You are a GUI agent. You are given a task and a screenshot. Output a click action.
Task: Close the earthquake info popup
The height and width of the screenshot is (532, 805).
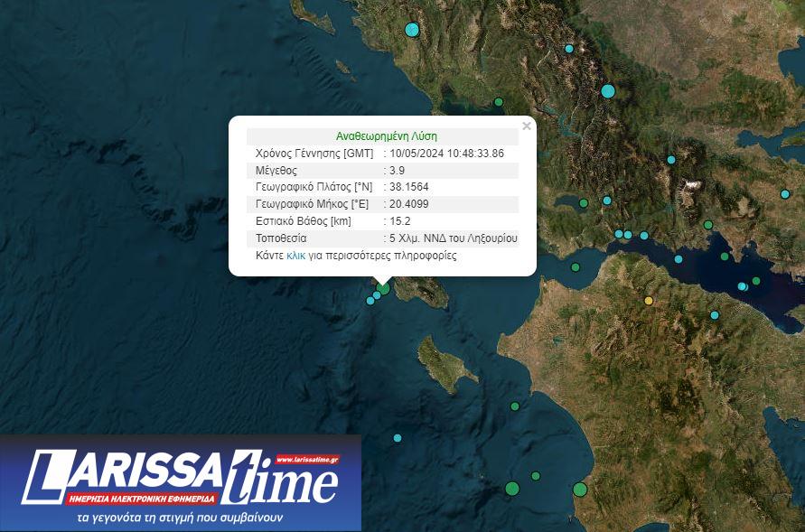coord(526,126)
